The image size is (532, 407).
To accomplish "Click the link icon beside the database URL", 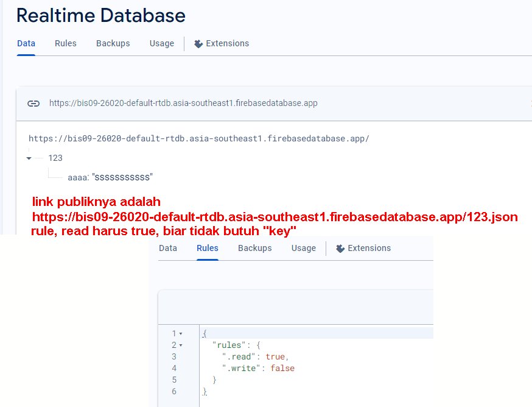I will pos(33,104).
